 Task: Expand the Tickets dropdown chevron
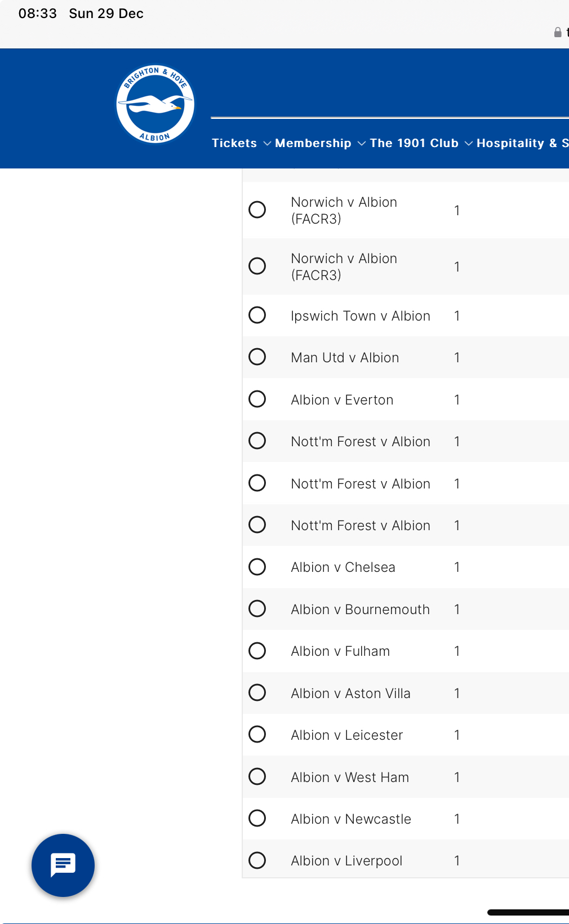pos(267,144)
